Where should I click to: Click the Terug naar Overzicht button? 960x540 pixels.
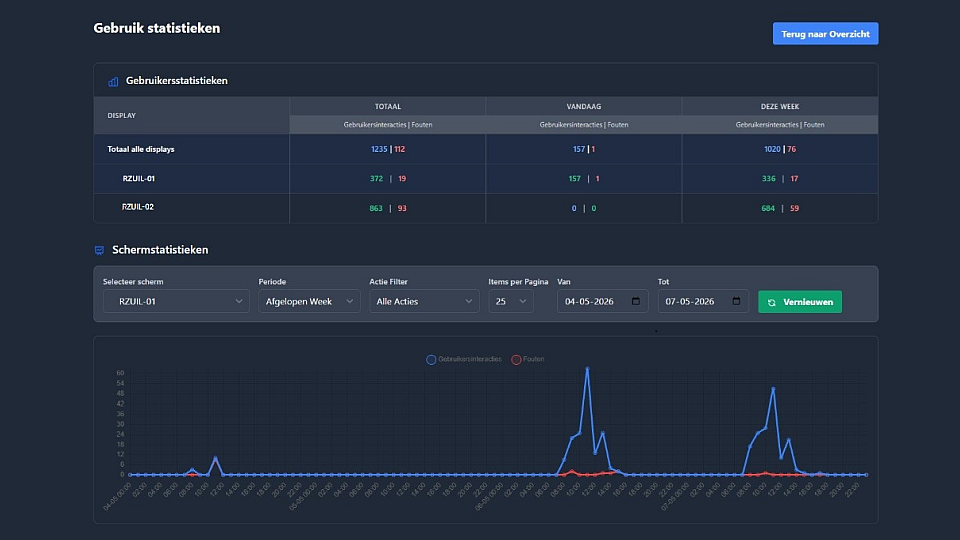point(825,34)
